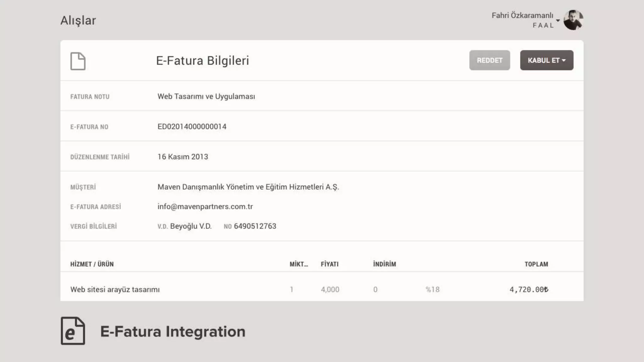Select the E-Fatura number ED02014000000014
Screen dimensions: 644x362
192,127
